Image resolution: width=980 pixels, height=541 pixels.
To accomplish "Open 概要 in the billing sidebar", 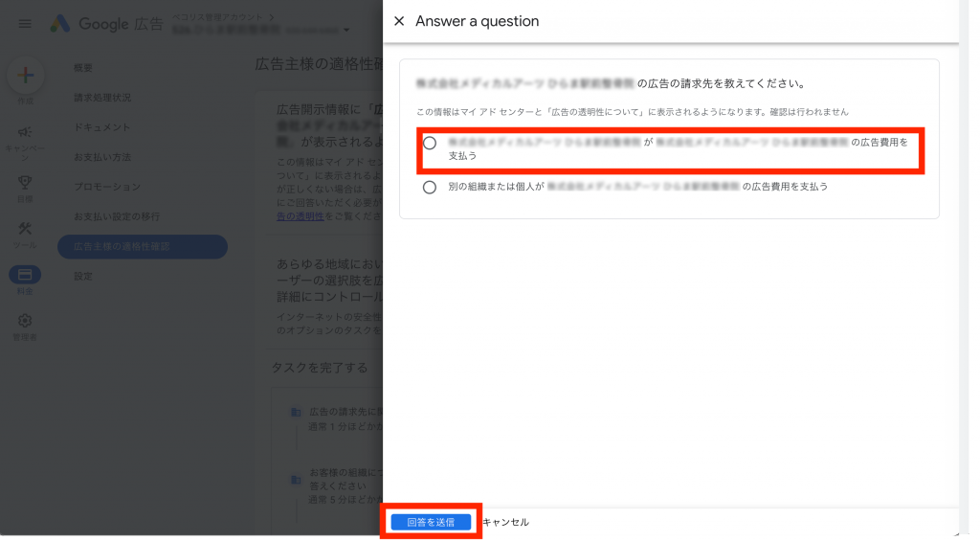I will pyautogui.click(x=84, y=68).
